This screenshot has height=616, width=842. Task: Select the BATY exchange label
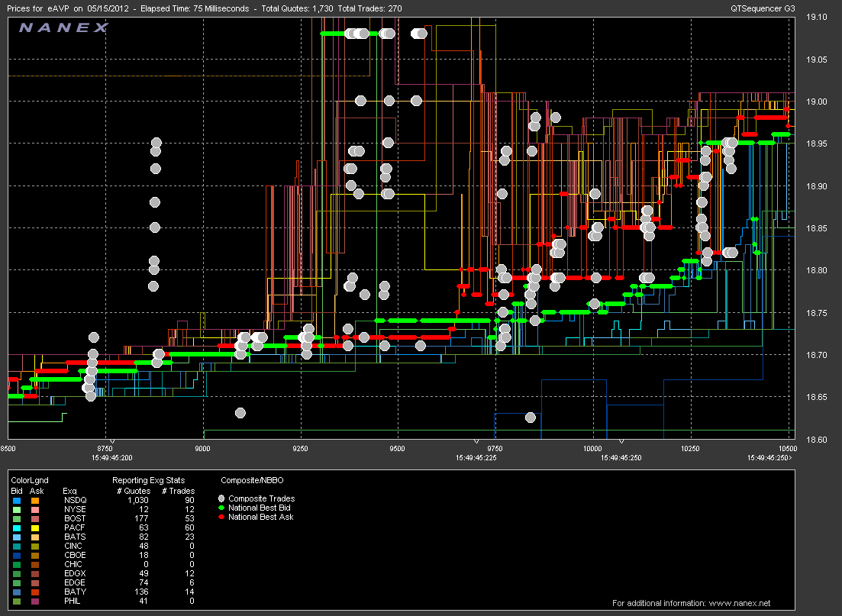[75, 592]
